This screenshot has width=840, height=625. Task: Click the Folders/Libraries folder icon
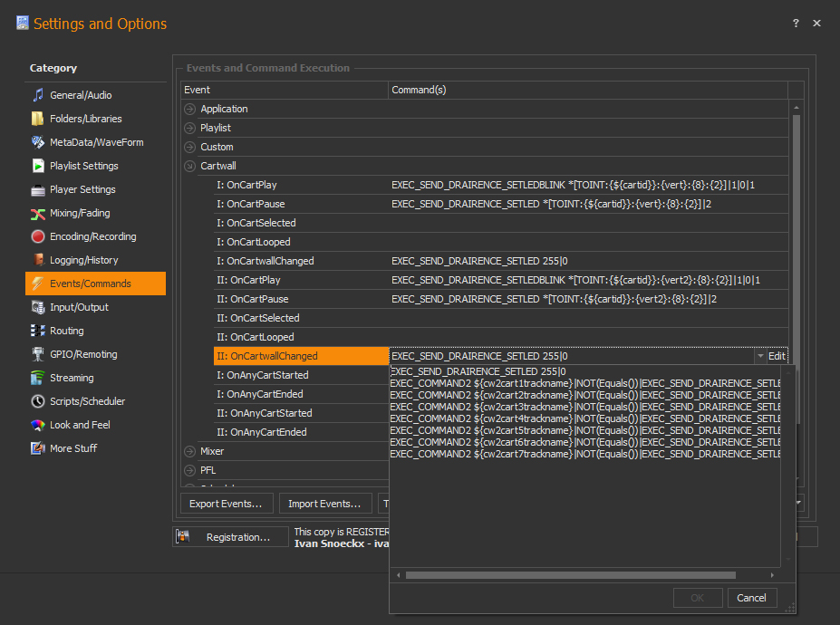[37, 119]
